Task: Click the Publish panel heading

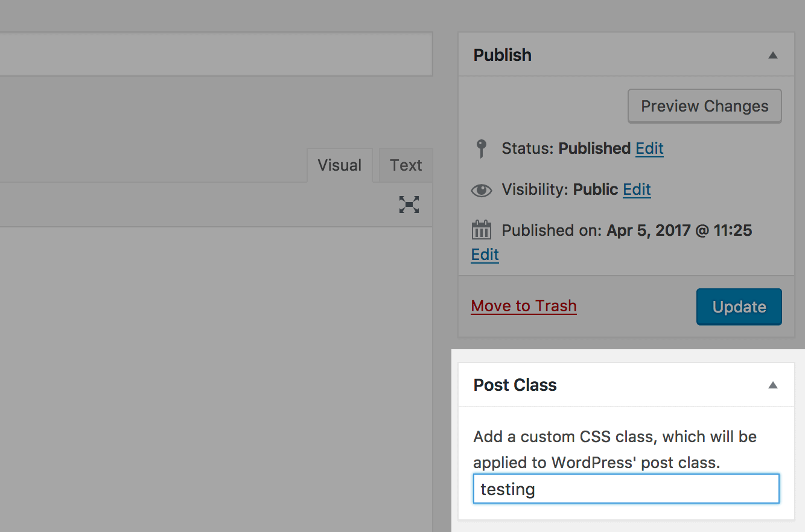Action: [x=502, y=55]
